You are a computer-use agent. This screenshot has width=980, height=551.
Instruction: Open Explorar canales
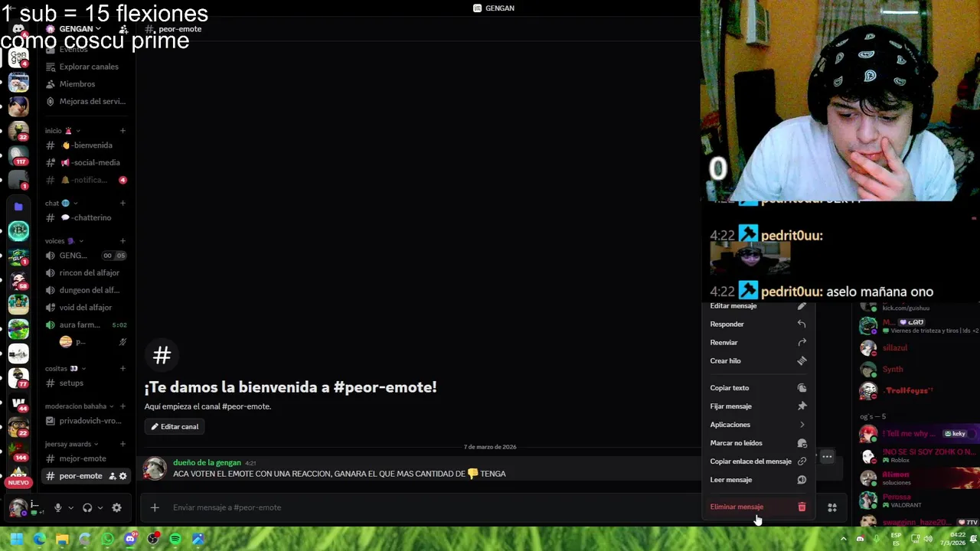click(x=86, y=67)
